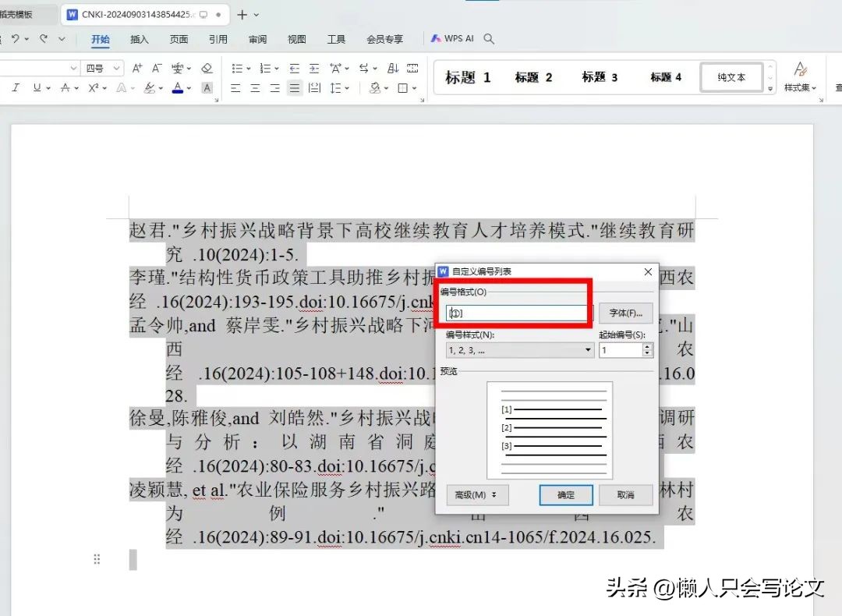This screenshot has width=842, height=616.
Task: Open the 引用 ribbon tab
Action: click(218, 39)
